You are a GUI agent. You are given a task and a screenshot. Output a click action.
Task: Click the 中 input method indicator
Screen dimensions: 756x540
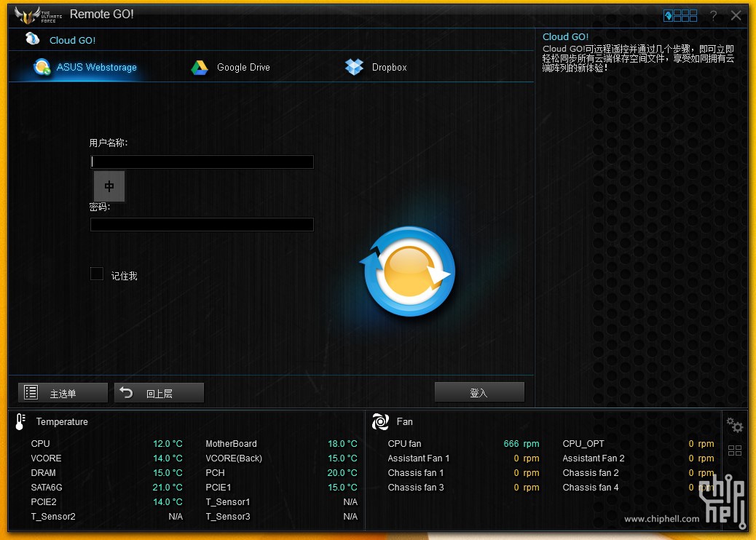[x=109, y=186]
